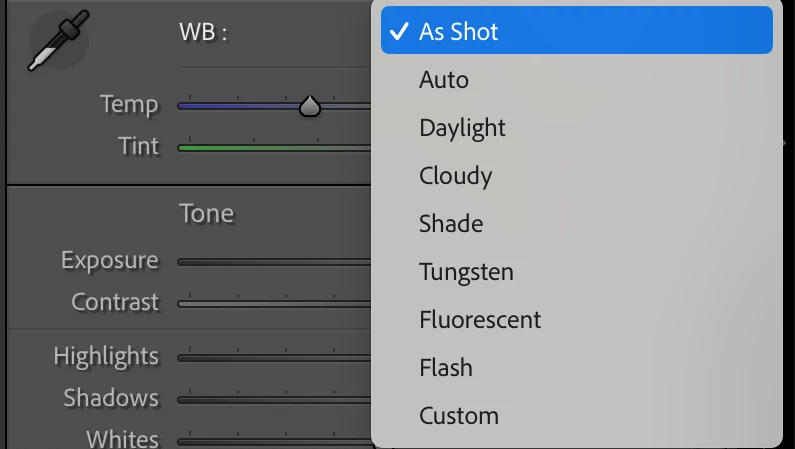Select Auto white balance option
Image resolution: width=795 pixels, height=449 pixels.
click(x=444, y=80)
